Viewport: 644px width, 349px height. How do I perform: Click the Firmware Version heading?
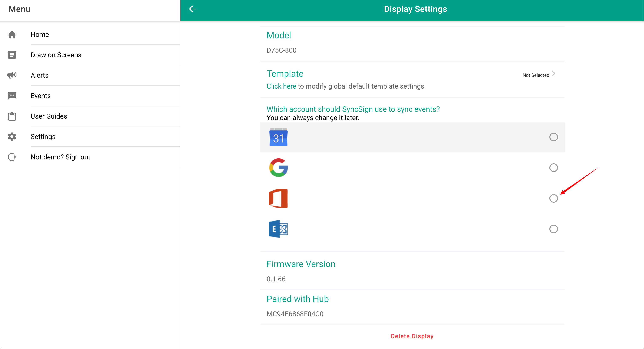click(301, 264)
